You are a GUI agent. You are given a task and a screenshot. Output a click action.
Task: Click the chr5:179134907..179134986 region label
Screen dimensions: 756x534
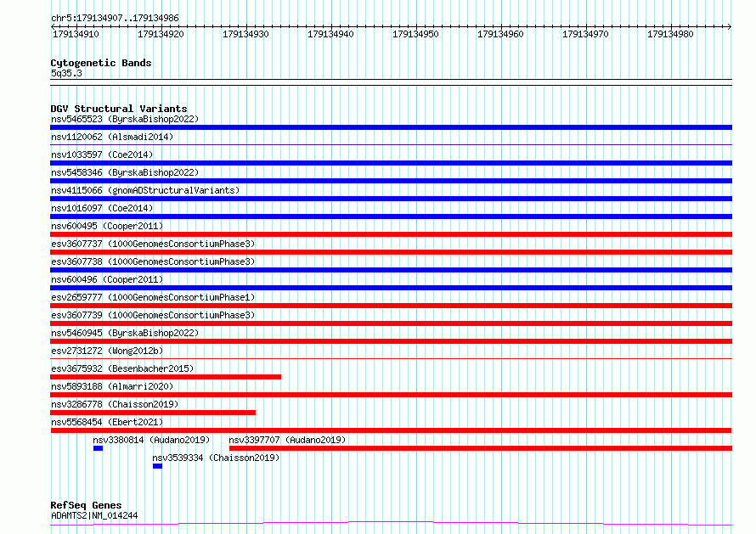pos(115,18)
